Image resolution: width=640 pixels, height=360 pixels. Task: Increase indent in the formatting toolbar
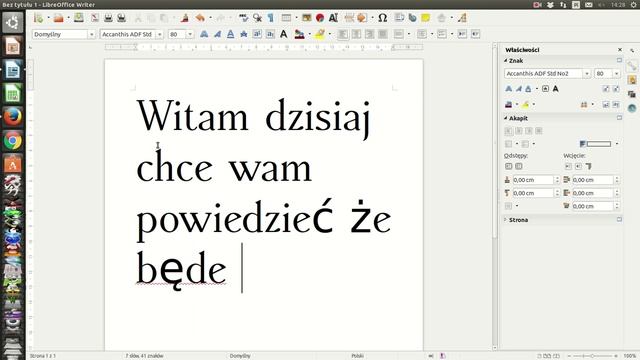pos(462,34)
